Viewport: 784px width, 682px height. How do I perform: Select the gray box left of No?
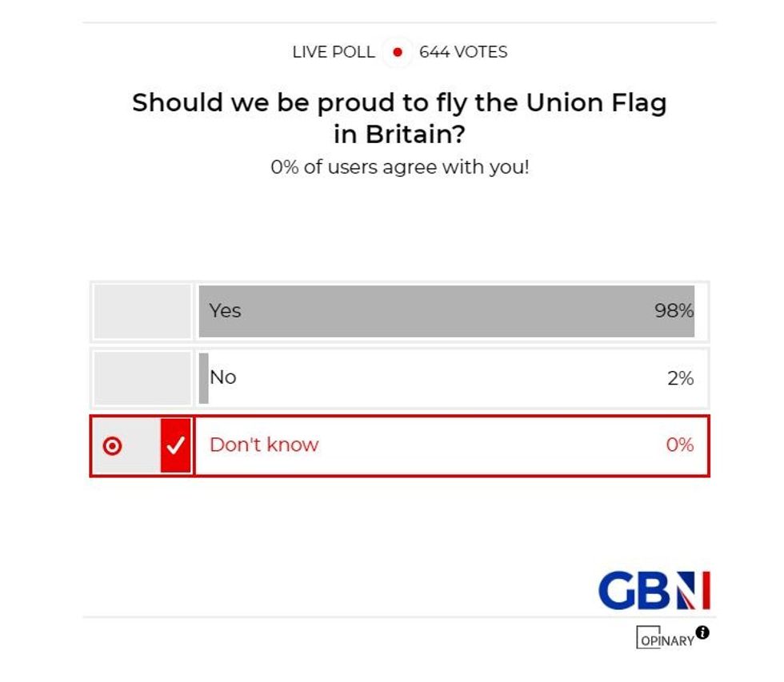click(x=142, y=378)
